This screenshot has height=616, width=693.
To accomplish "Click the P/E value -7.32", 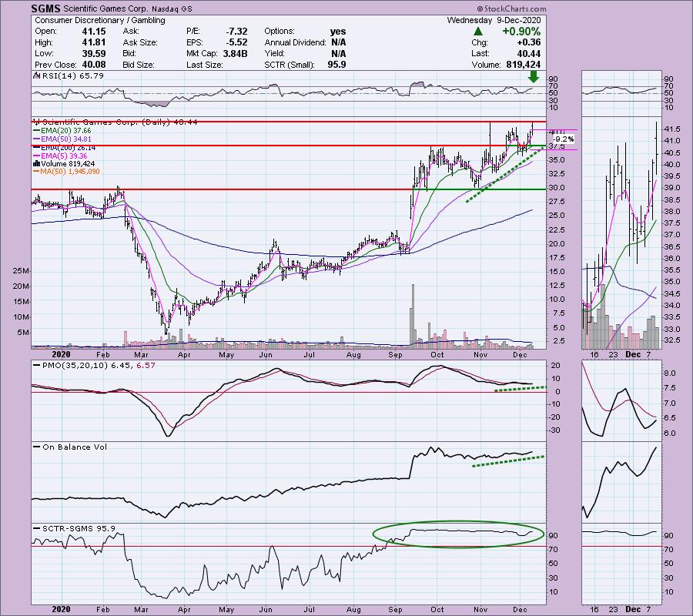I will coord(236,32).
